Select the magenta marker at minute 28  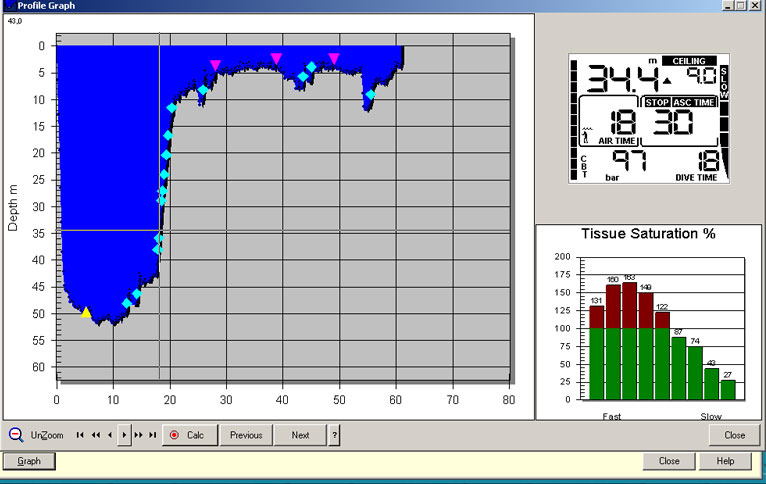[215, 65]
